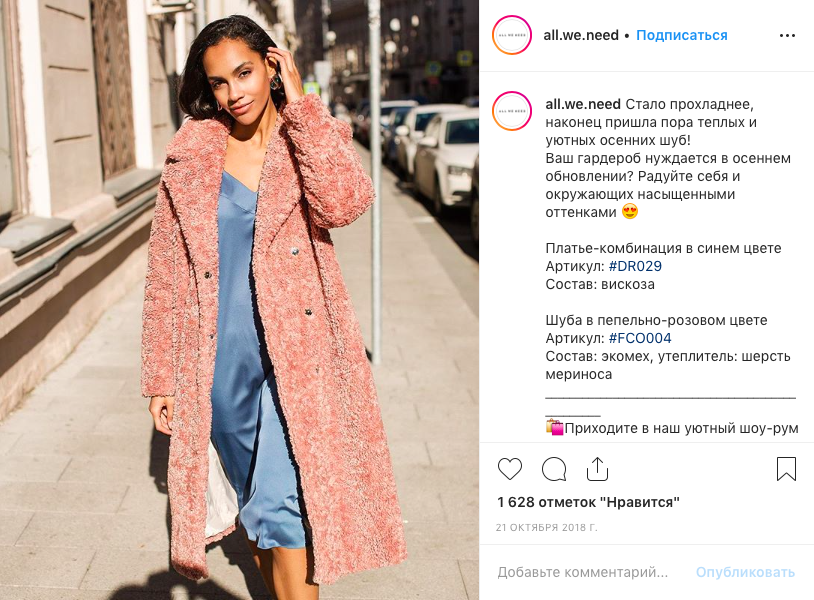Submit the comment with Опубликовать
814x600 pixels.
pos(745,572)
